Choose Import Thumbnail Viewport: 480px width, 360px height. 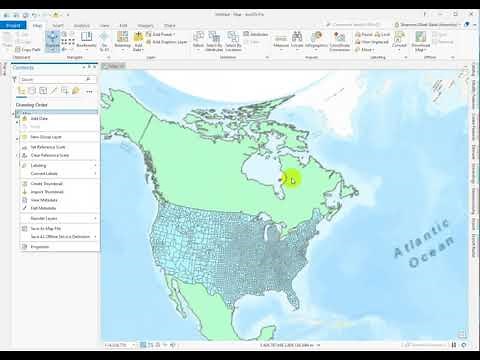[x=59, y=192]
